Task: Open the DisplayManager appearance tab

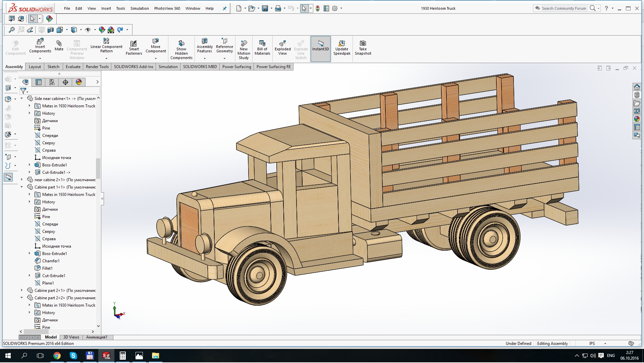Action: click(x=79, y=82)
